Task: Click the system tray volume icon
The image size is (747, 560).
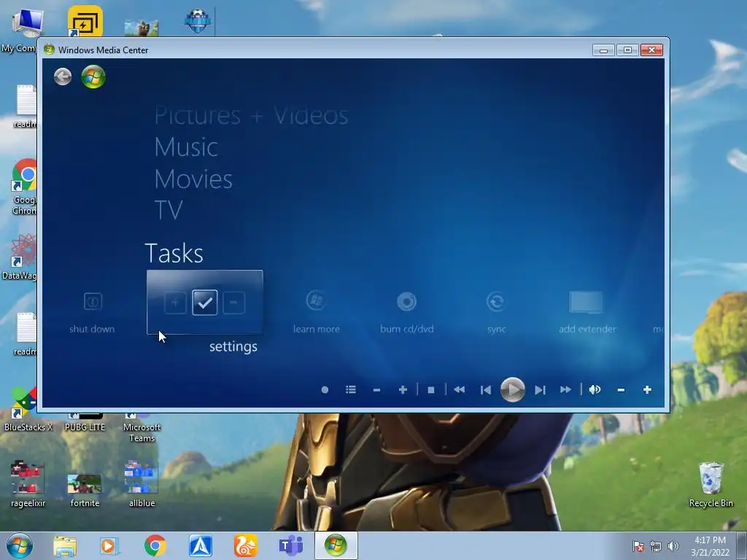Action: [x=673, y=546]
